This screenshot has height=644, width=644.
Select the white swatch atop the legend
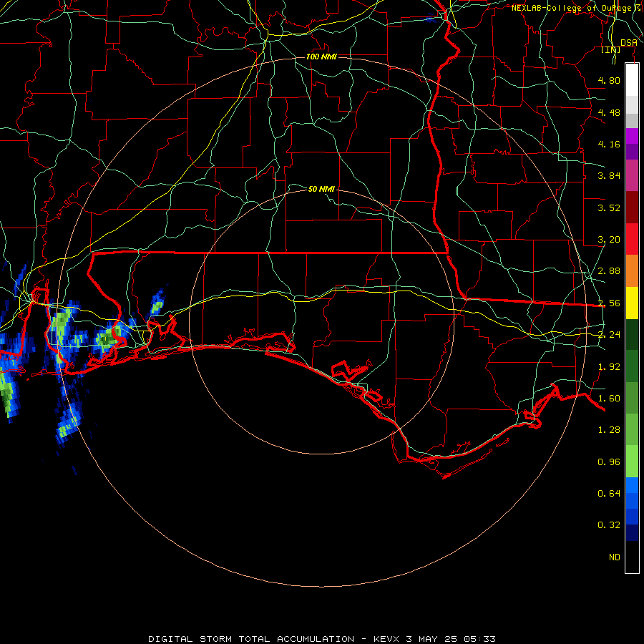[632, 80]
